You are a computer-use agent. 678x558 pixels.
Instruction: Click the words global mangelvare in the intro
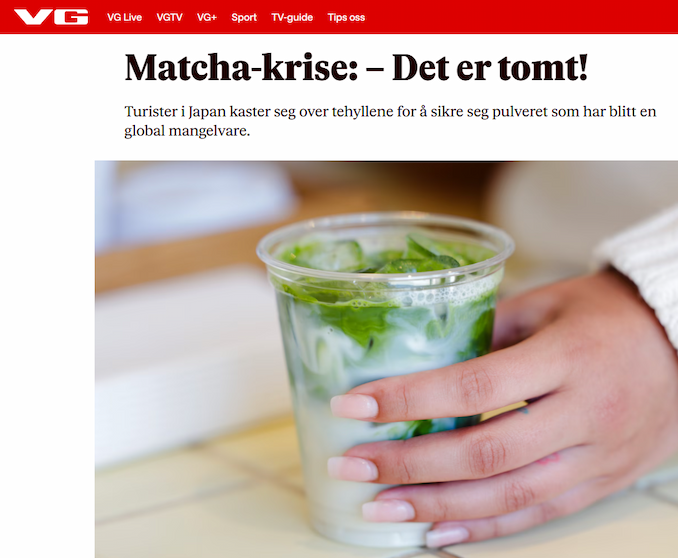pos(187,131)
